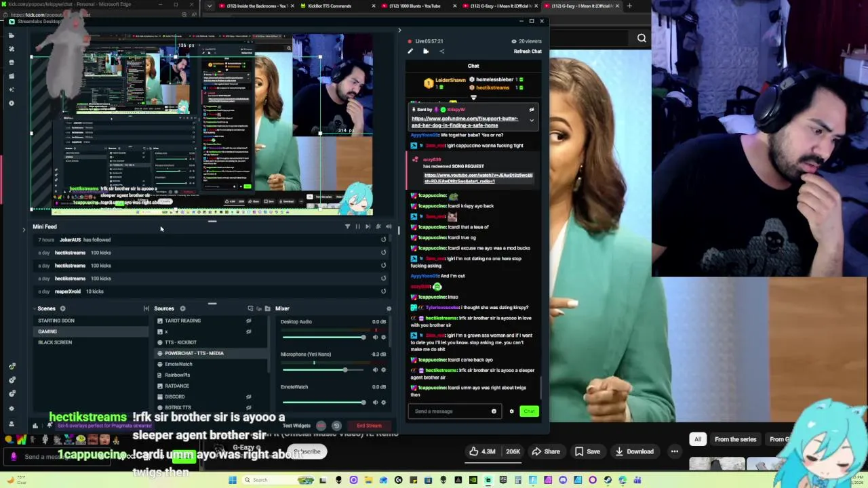Edit stream info pencil icon

click(x=410, y=52)
